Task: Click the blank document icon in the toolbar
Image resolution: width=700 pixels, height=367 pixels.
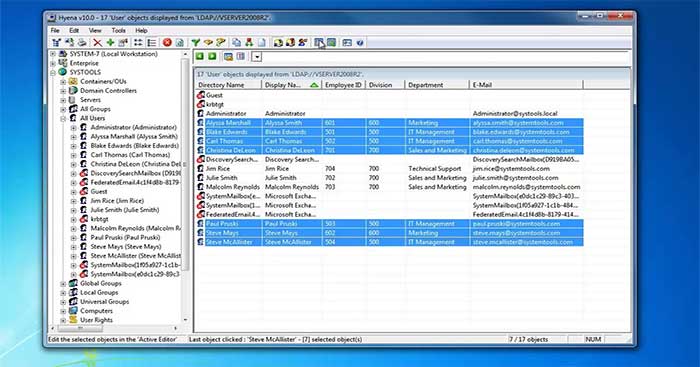Action: pyautogui.click(x=262, y=43)
